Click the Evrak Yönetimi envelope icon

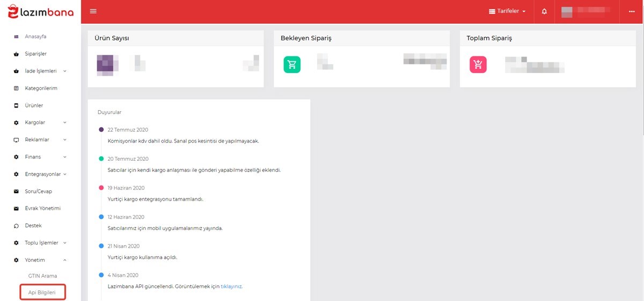pyautogui.click(x=16, y=209)
